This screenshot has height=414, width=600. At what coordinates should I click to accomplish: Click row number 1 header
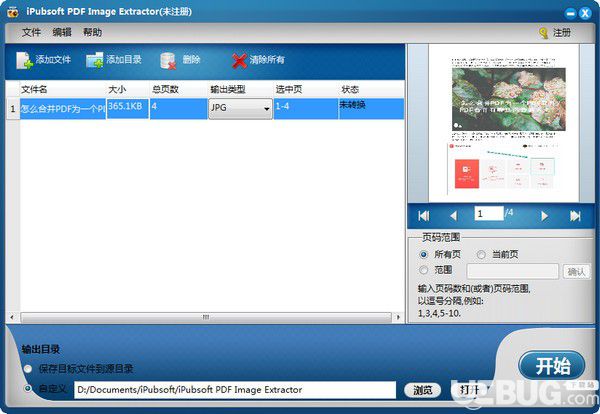13,109
